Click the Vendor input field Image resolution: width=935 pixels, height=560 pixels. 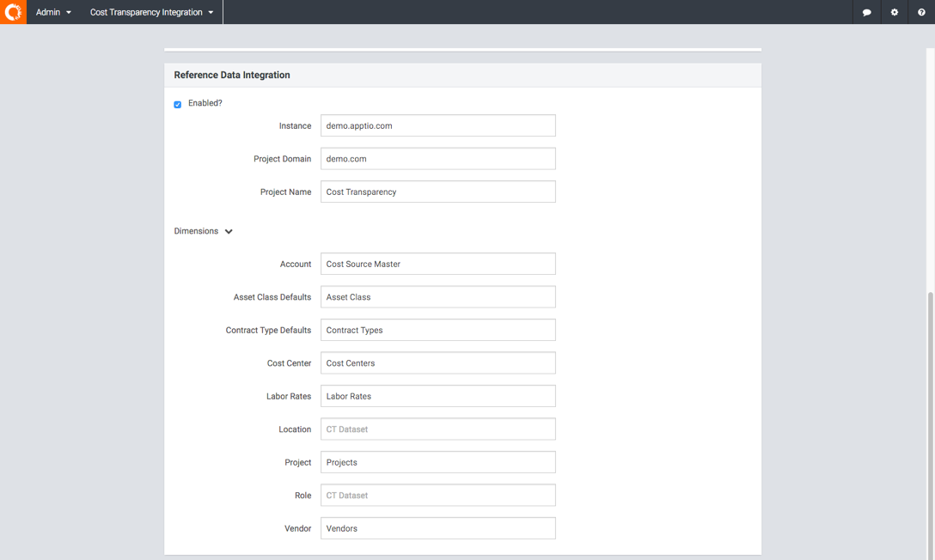pos(437,528)
